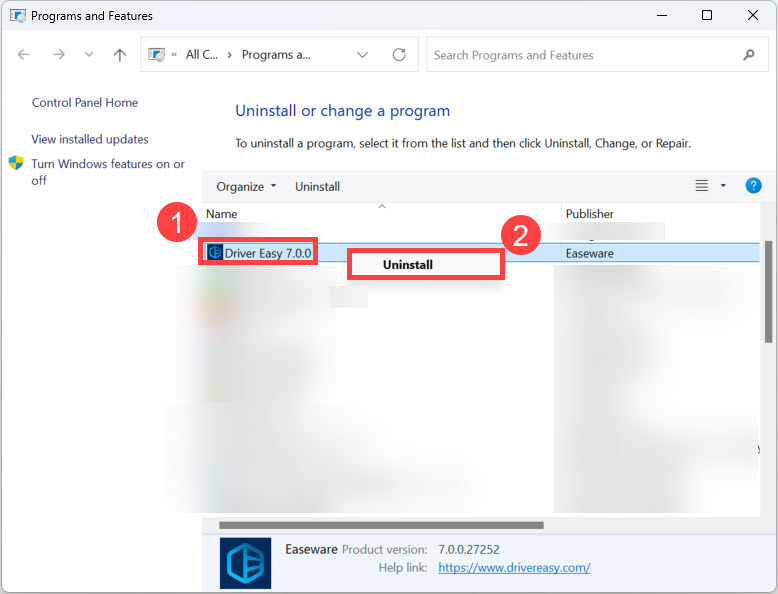Open the Recent locations dropdown arrow
This screenshot has height=594, width=778.
coord(89,55)
